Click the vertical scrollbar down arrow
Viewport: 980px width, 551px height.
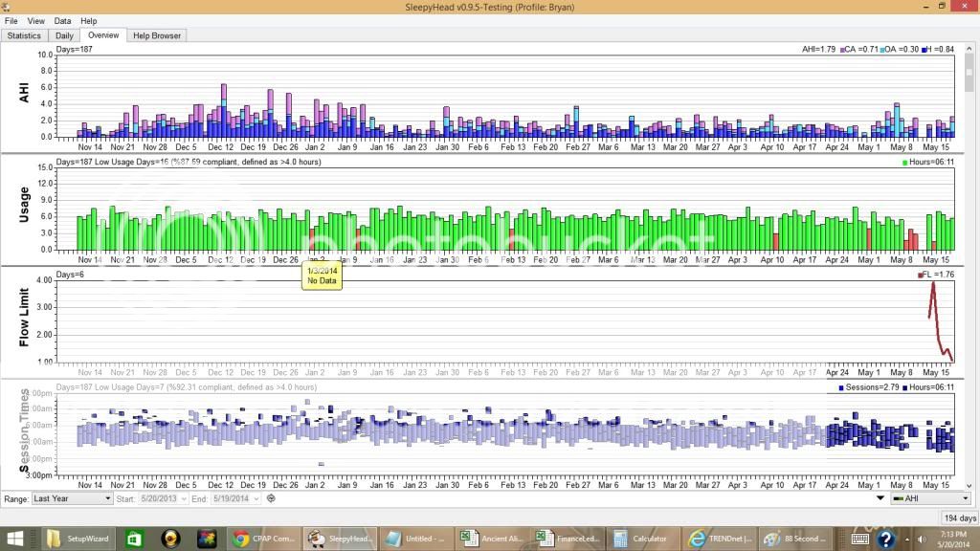coord(969,485)
